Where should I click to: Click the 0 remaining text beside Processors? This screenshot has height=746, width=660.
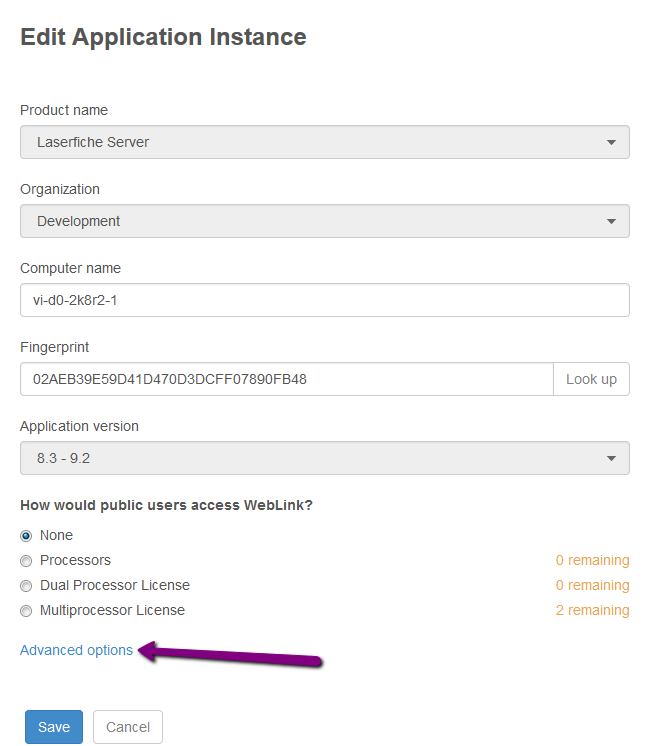click(592, 560)
